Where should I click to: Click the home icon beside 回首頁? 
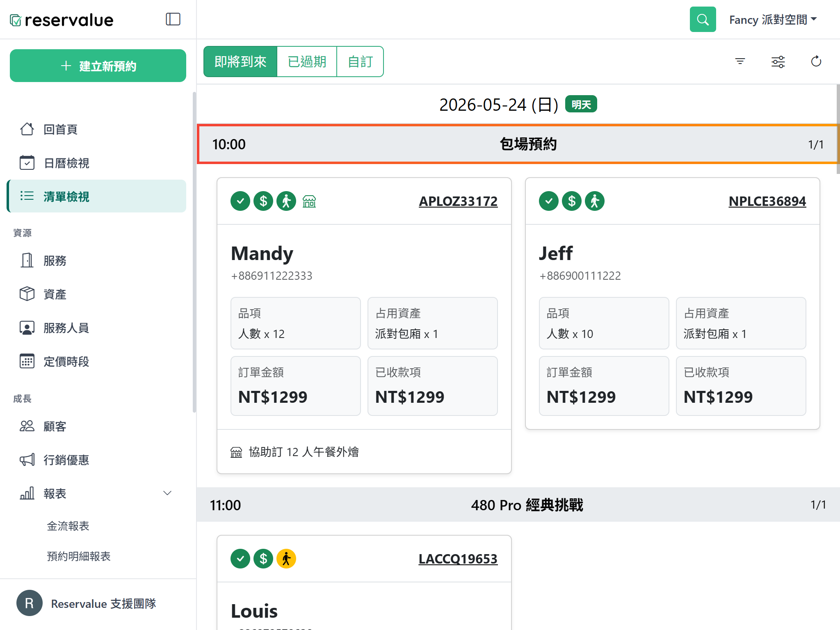(27, 129)
